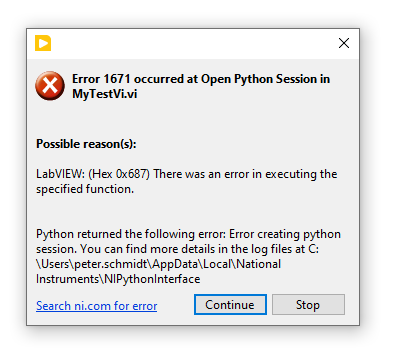
Task: Click the NIPythonInterface folder name
Action: pos(152,279)
